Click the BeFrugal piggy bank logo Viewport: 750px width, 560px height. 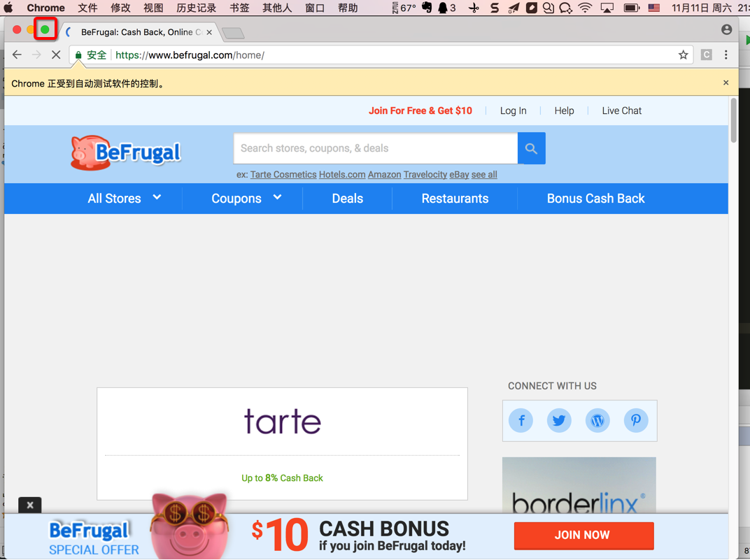pyautogui.click(x=126, y=153)
